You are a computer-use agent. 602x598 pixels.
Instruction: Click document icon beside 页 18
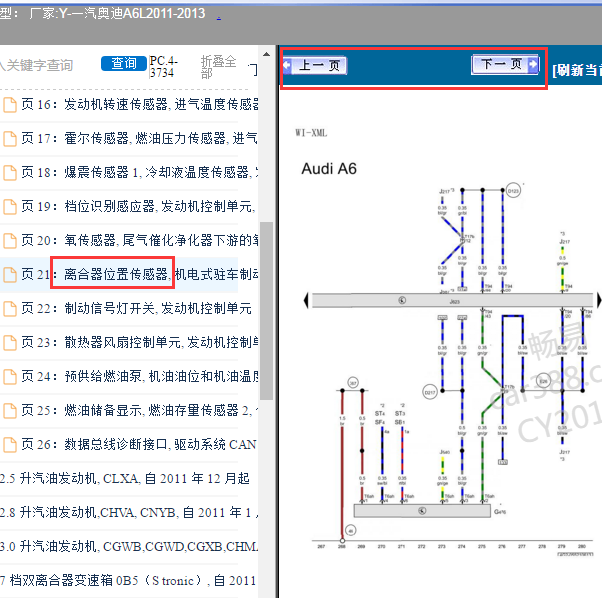[x=10, y=173]
